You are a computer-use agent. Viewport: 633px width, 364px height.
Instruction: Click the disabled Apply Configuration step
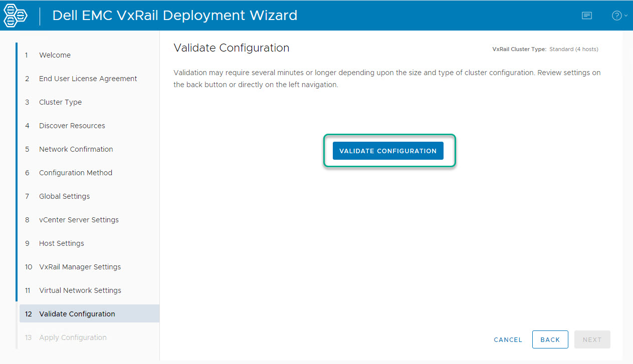pos(73,337)
